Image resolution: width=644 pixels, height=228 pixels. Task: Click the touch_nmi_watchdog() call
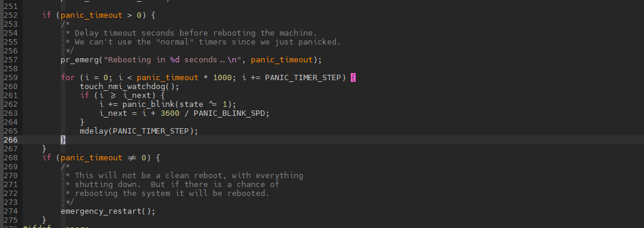point(130,87)
